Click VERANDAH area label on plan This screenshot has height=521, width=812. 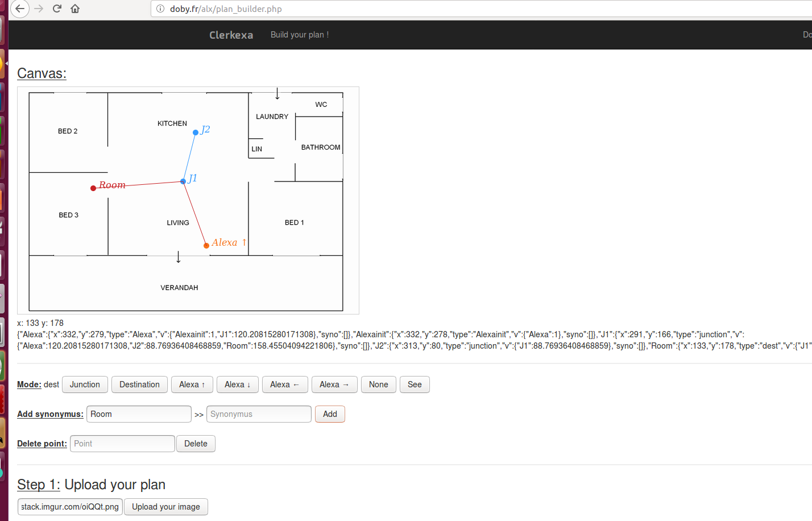coord(179,288)
